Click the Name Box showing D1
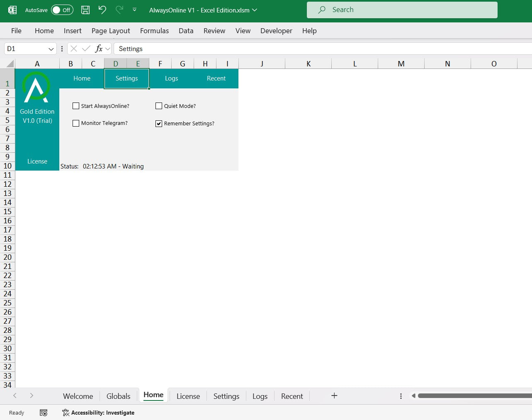This screenshot has height=420, width=532. pyautogui.click(x=26, y=49)
